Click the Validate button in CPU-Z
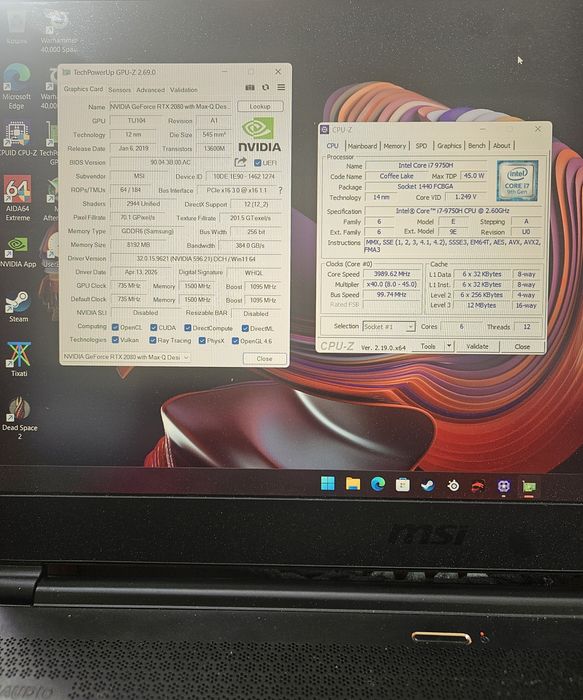Image resolution: width=583 pixels, height=700 pixels. (477, 346)
